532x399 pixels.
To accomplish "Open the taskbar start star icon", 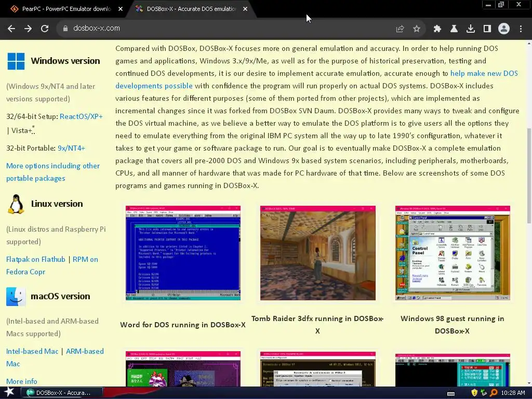I will 9,393.
